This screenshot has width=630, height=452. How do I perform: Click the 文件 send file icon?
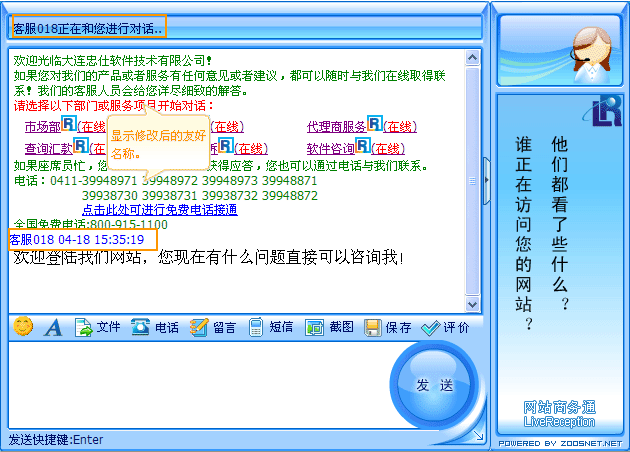point(85,327)
